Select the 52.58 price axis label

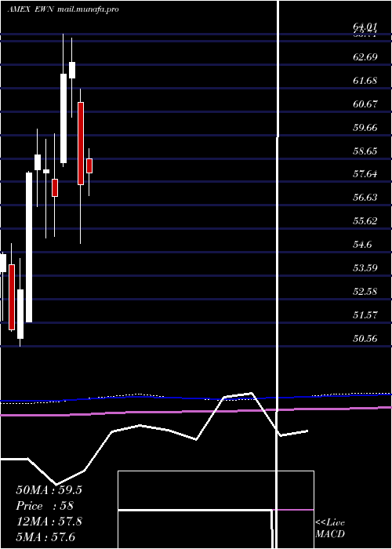click(x=365, y=292)
